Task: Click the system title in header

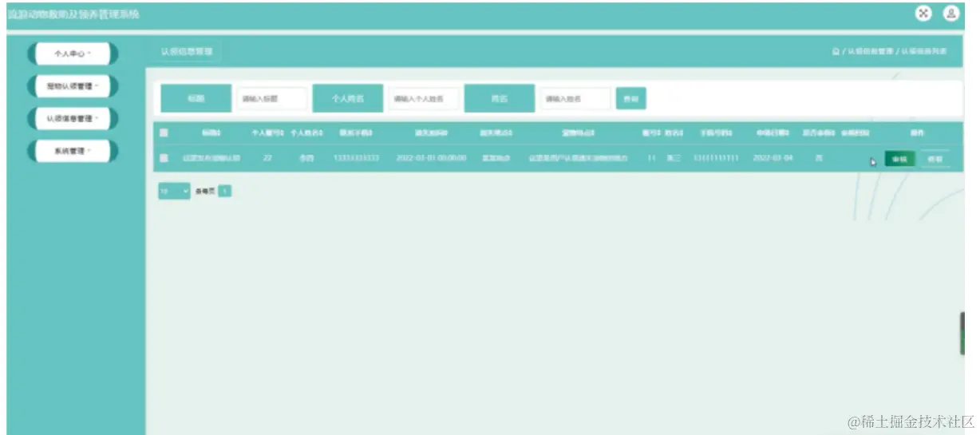Action: (73, 14)
